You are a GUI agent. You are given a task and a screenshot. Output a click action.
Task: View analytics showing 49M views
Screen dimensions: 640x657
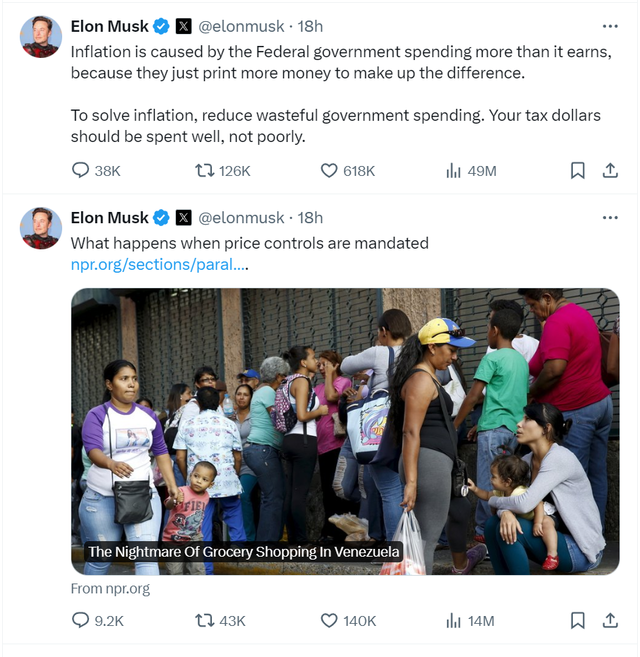(471, 171)
